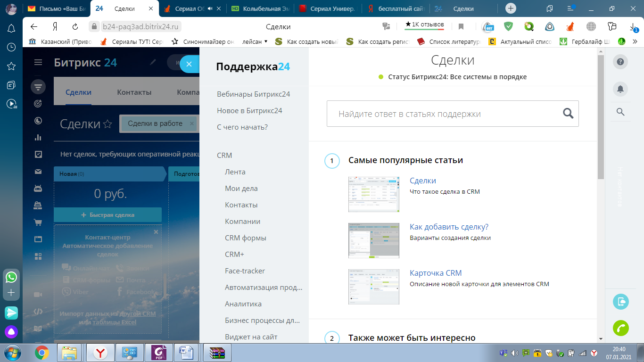Select Лента under CRM
Image resolution: width=644 pixels, height=362 pixels.
point(235,172)
